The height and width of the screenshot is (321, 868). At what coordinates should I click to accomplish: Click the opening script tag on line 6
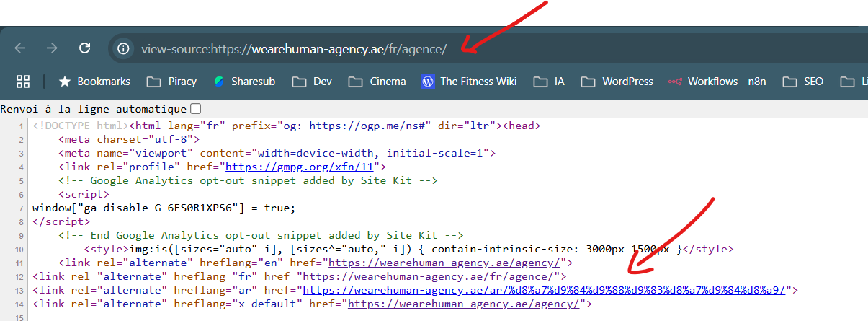point(84,194)
